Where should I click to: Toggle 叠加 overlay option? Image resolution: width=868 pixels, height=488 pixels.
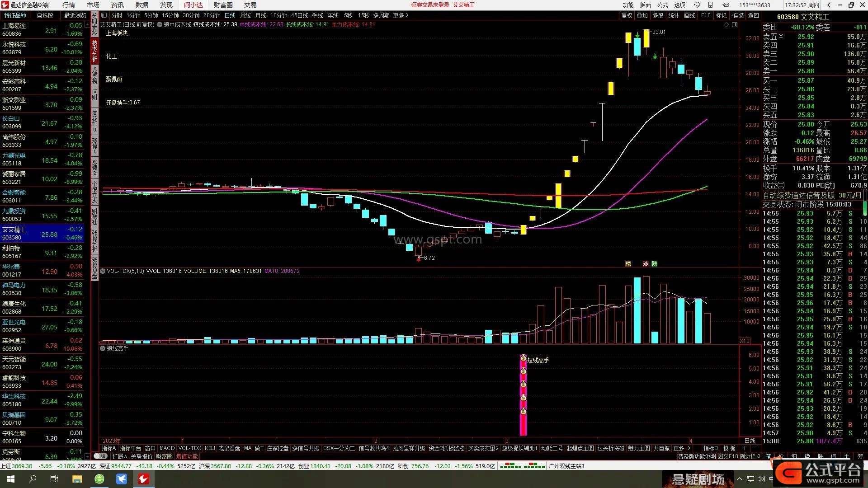tap(642, 15)
